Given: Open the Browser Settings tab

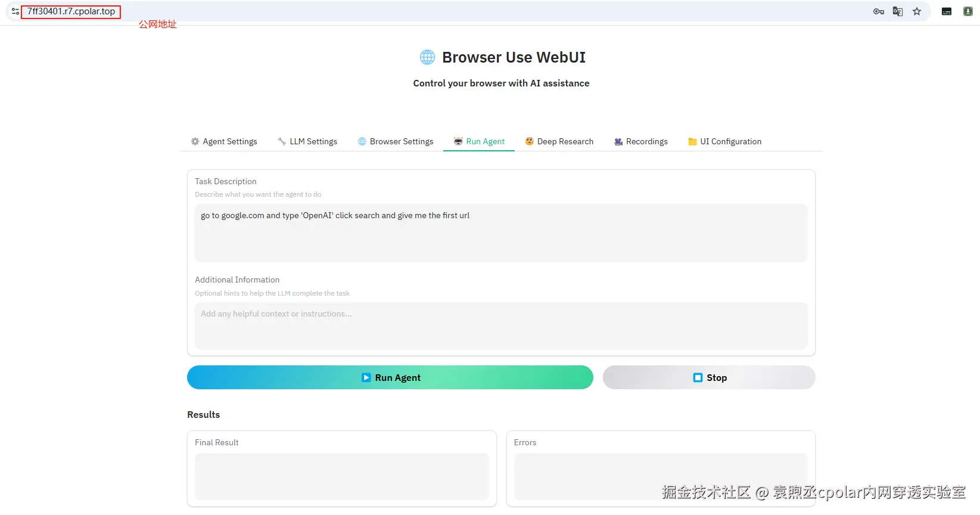Looking at the screenshot, I should [x=396, y=141].
